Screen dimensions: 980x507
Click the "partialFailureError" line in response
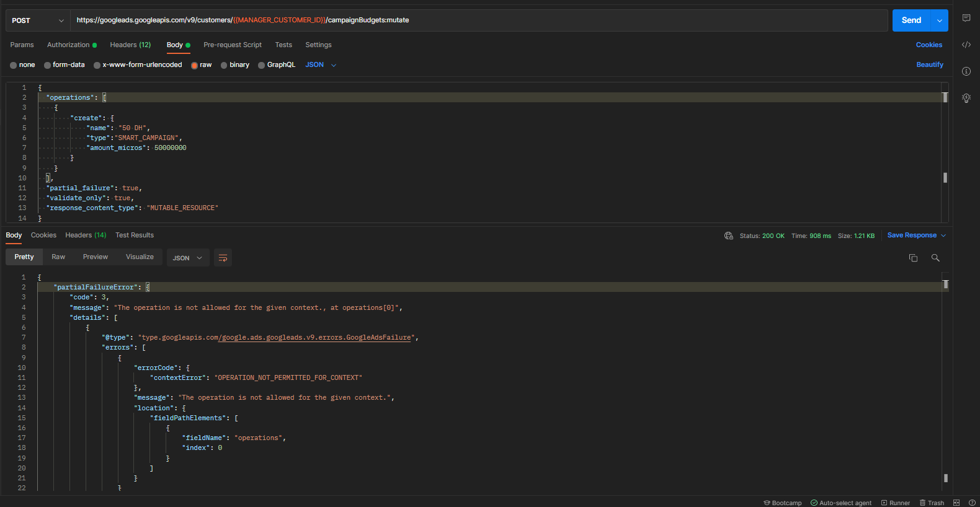tap(102, 288)
